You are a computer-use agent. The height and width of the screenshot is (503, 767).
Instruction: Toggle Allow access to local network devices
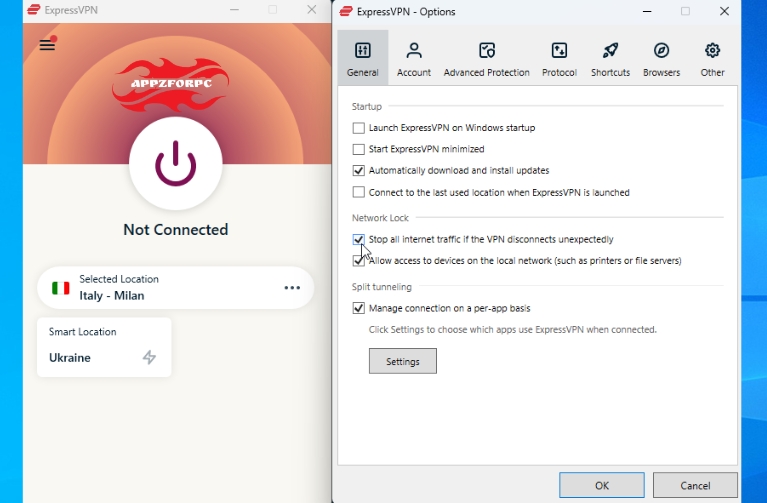tap(359, 261)
